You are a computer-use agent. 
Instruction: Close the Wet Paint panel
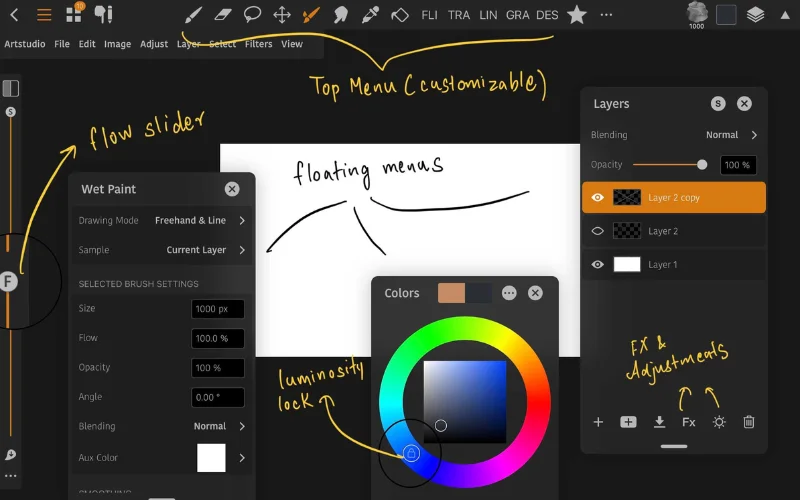click(232, 189)
